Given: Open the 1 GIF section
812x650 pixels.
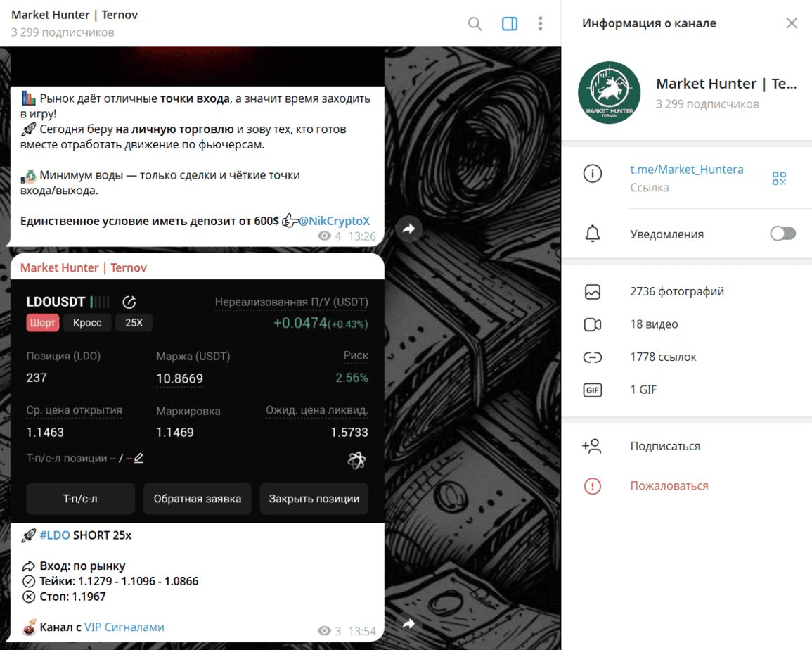Looking at the screenshot, I should [643, 390].
